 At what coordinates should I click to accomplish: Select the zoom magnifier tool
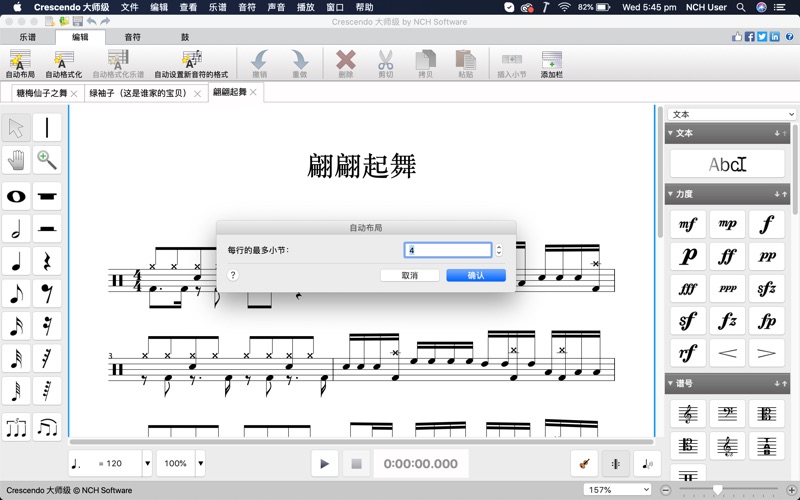(47, 160)
